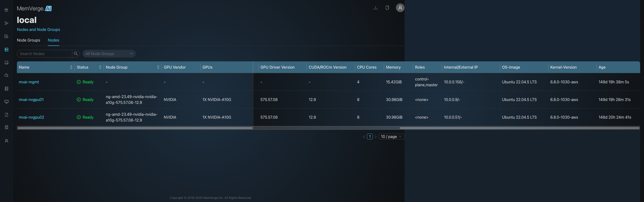Image resolution: width=644 pixels, height=202 pixels.
Task: Open the briefcase icon in the sidebar
Action: 7,75
